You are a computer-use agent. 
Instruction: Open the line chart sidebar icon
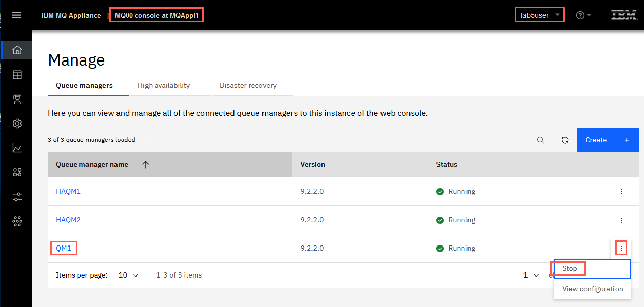coord(17,148)
